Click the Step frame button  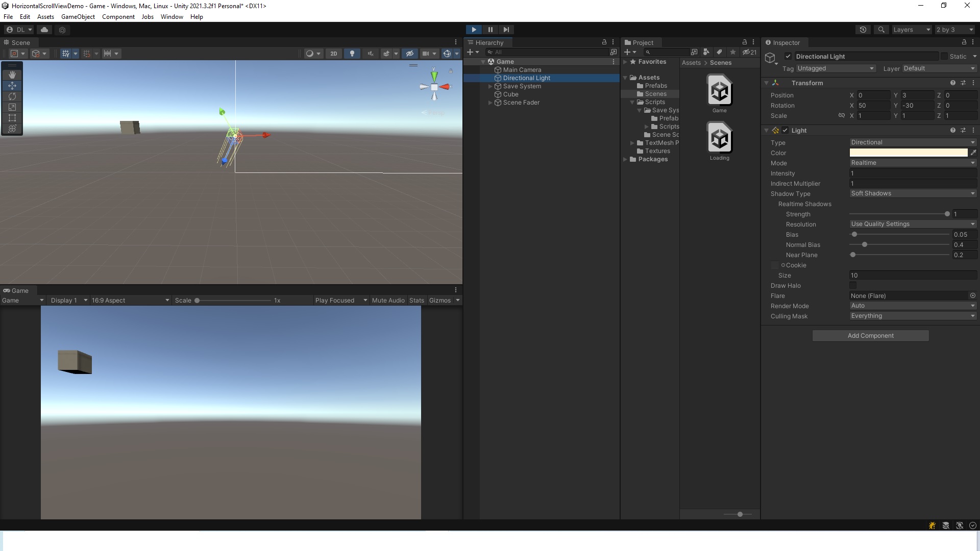(x=506, y=30)
